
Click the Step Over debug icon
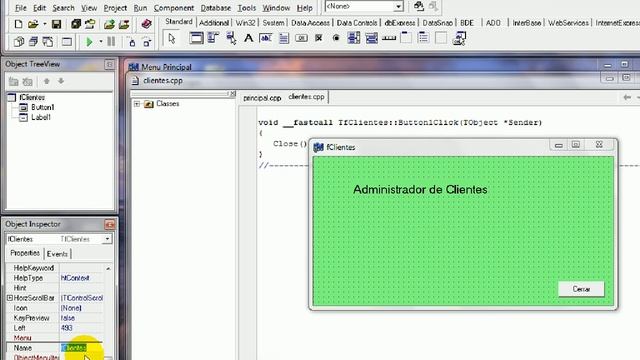pyautogui.click(x=147, y=42)
